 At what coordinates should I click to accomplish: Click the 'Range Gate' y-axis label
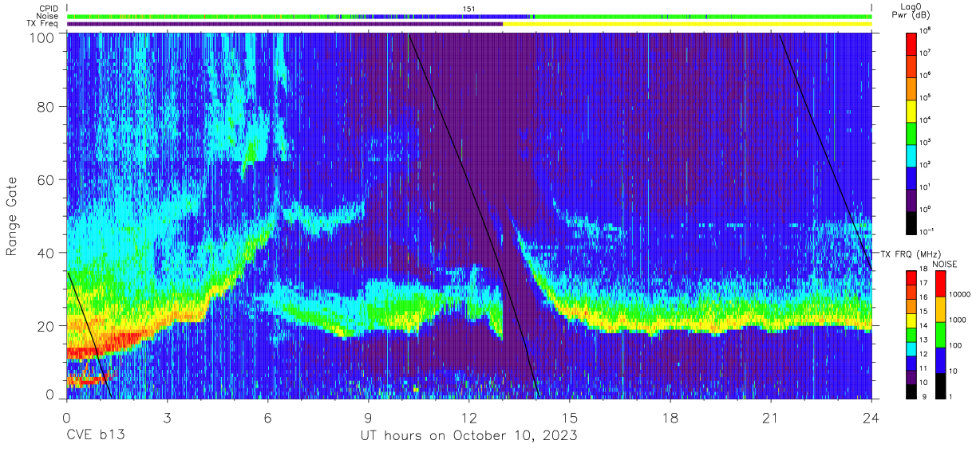click(x=12, y=216)
